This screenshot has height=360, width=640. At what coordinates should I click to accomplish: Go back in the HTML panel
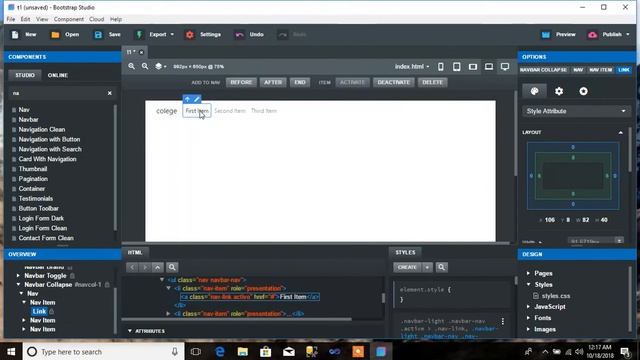point(132,267)
